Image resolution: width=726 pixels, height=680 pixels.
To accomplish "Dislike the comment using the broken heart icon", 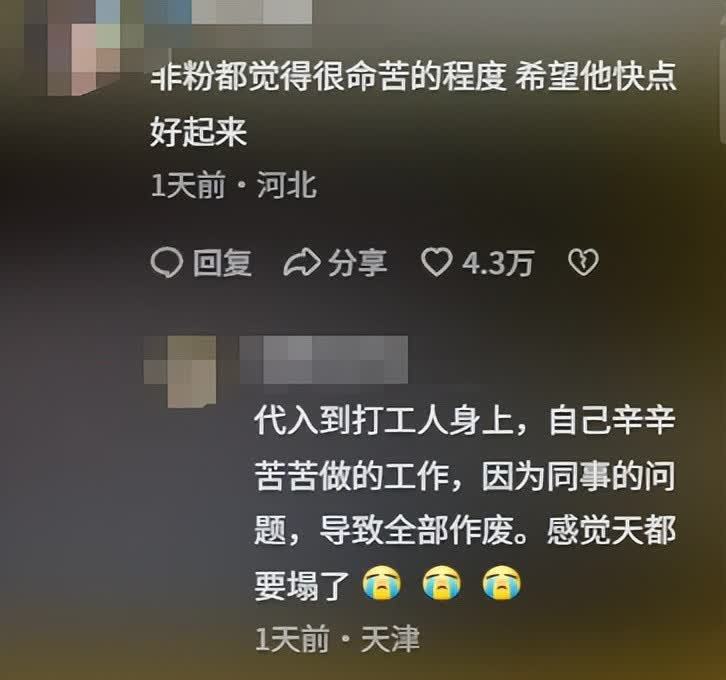I will click(583, 262).
